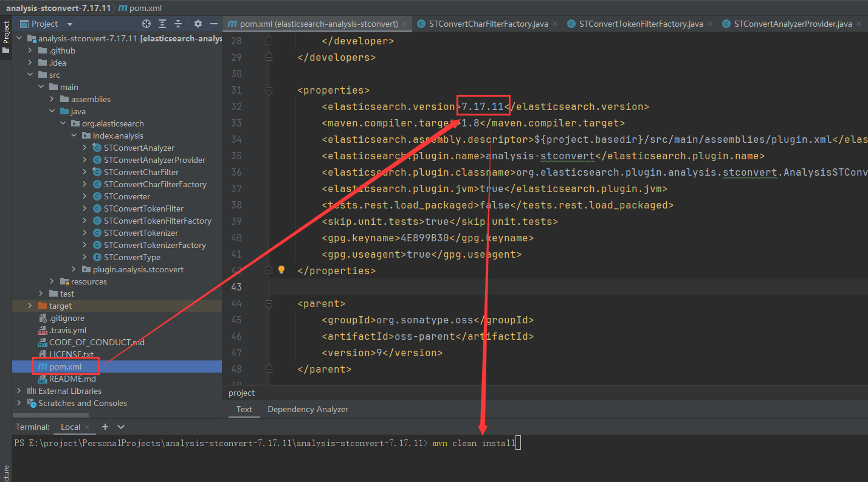This screenshot has height=482, width=868.
Task: Collapse the org.elasticsearch package arrow
Action: 63,123
